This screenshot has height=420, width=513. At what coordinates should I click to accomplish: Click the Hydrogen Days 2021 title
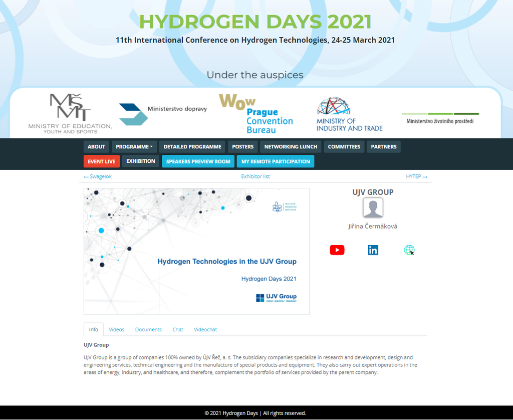255,22
